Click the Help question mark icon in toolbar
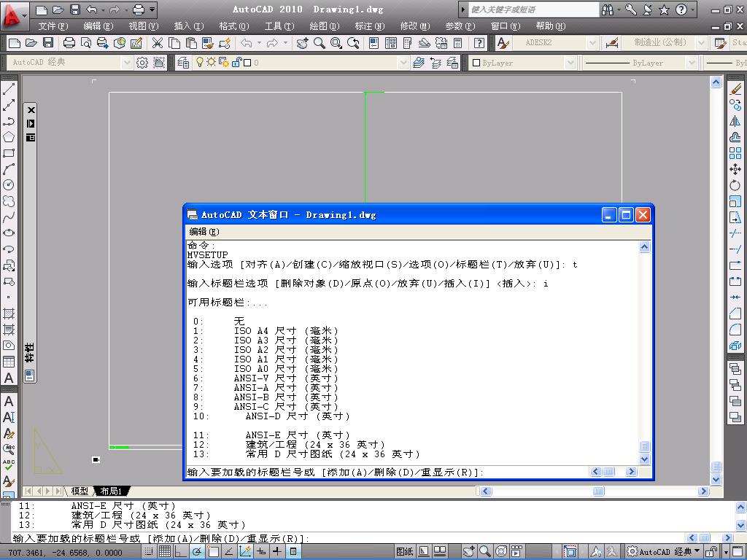This screenshot has height=560, width=747. click(479, 43)
